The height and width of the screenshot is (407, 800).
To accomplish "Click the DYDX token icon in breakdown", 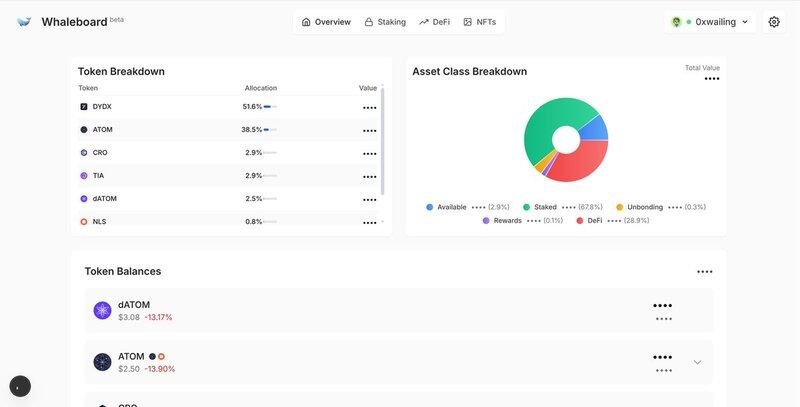I will pos(84,106).
